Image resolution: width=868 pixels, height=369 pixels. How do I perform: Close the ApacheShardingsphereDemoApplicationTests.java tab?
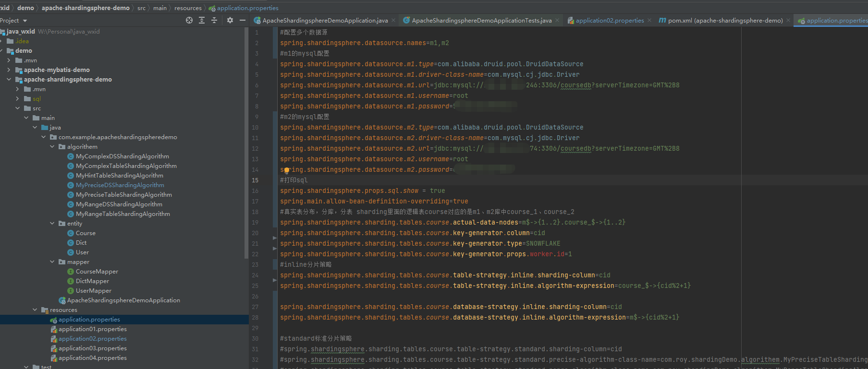click(x=557, y=20)
